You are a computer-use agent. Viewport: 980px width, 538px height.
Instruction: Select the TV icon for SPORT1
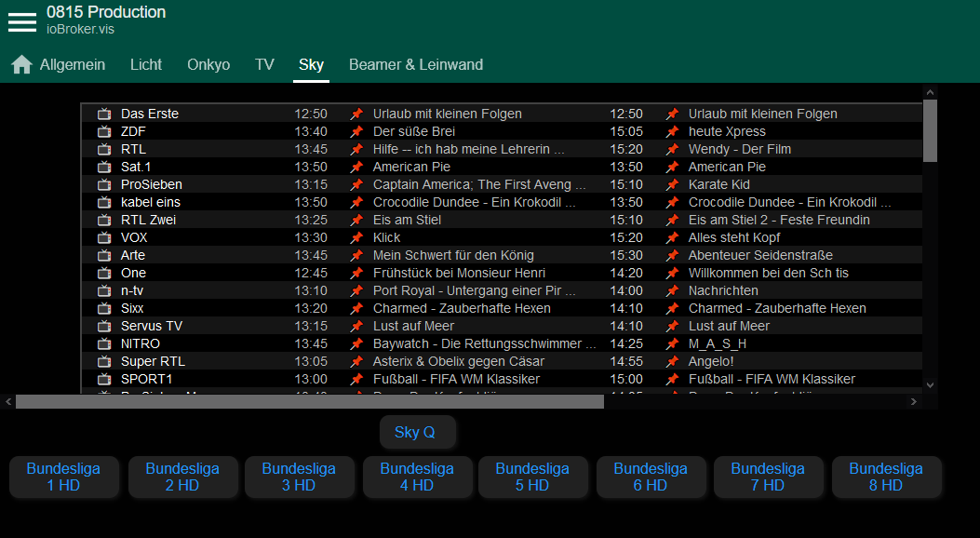[x=104, y=379]
